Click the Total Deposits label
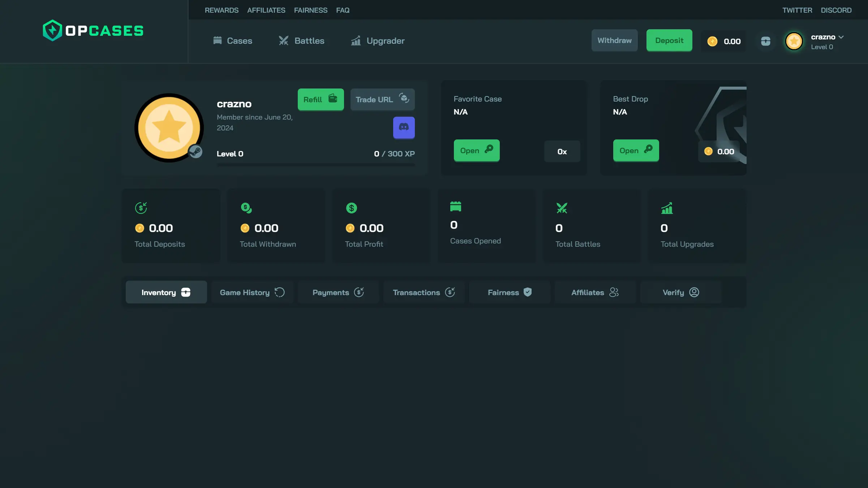 pyautogui.click(x=160, y=244)
